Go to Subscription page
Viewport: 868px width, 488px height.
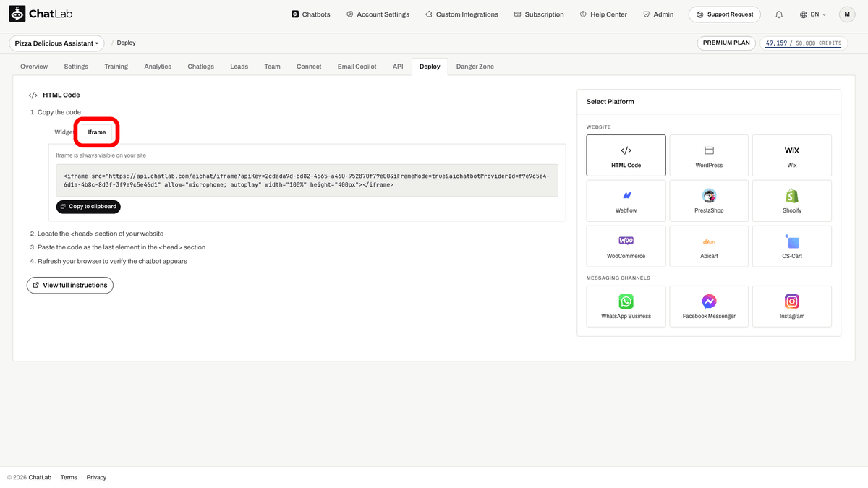coord(539,14)
